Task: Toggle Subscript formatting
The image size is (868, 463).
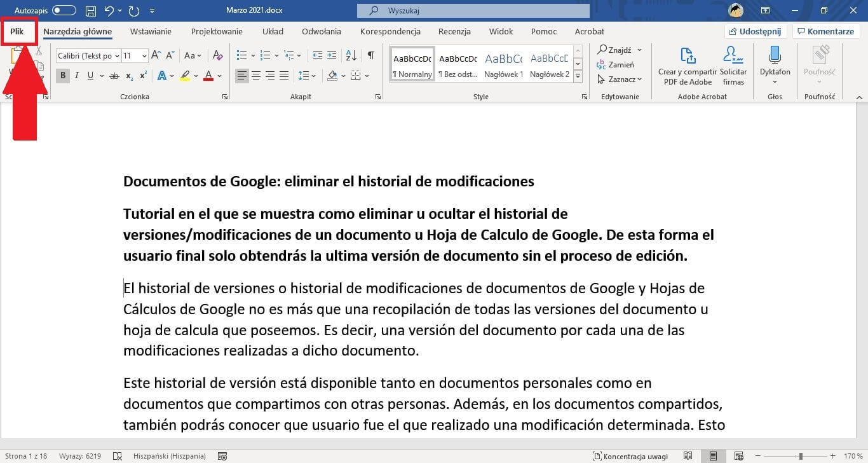Action: point(129,76)
